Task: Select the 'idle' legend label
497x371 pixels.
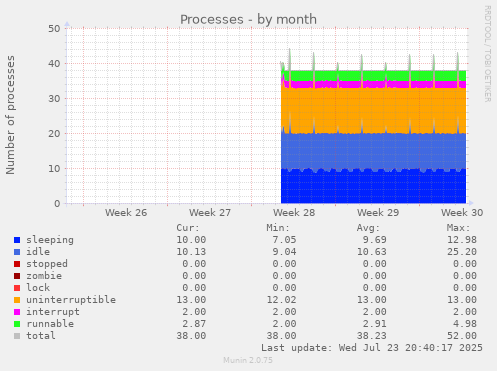Action: [38, 252]
